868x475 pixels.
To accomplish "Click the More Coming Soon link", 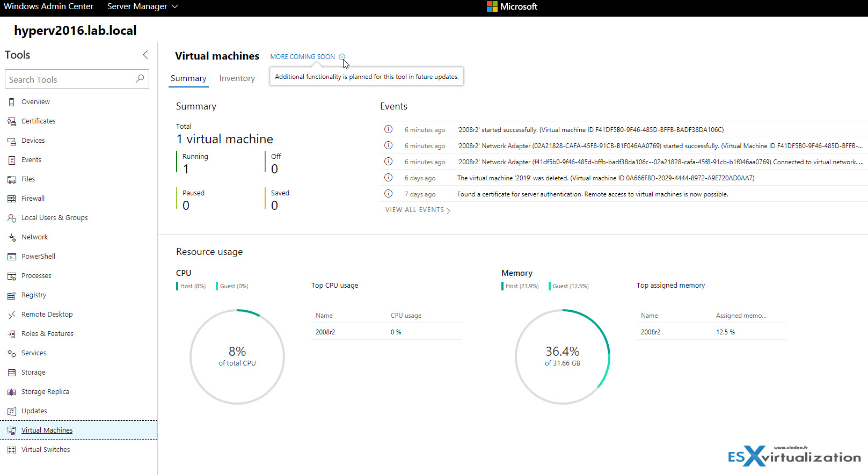I will tap(302, 56).
